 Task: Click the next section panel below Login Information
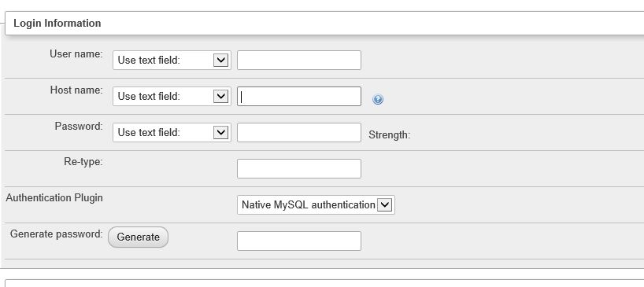(324, 283)
